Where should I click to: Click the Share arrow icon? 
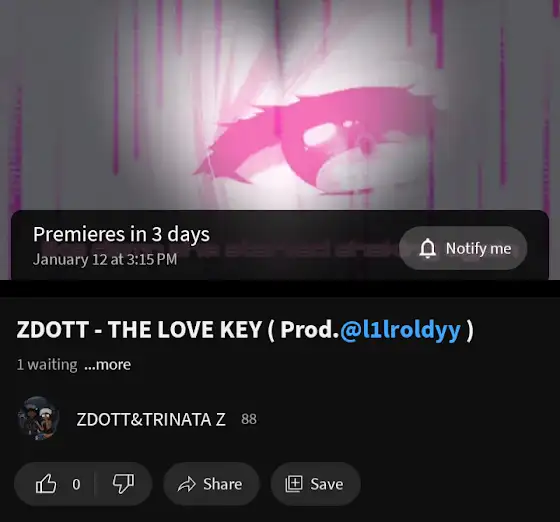pos(186,484)
